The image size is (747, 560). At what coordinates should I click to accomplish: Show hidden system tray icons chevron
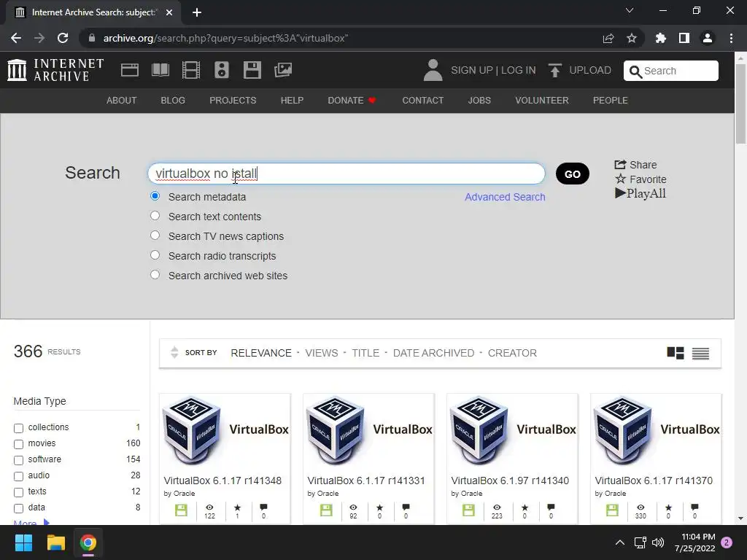point(620,542)
